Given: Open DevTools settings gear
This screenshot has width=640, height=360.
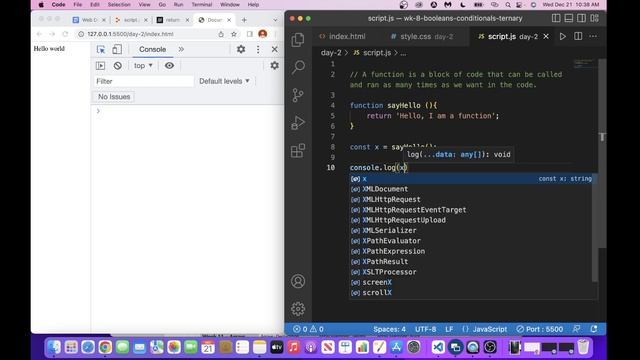Looking at the screenshot, I should coord(241,49).
